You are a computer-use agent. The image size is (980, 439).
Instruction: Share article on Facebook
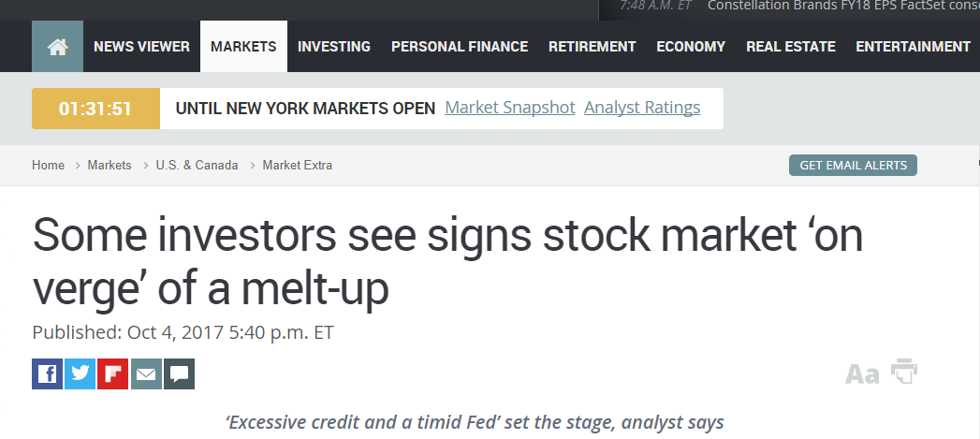coord(47,374)
